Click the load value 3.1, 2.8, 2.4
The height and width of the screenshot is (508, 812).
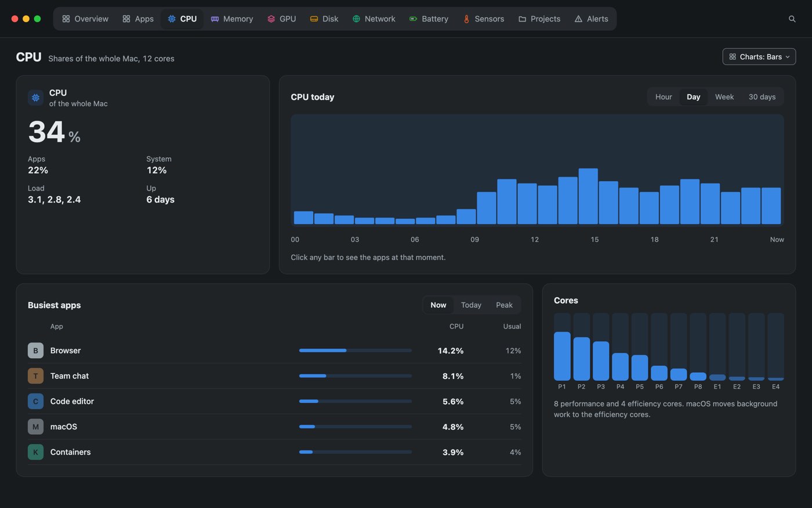pyautogui.click(x=55, y=199)
